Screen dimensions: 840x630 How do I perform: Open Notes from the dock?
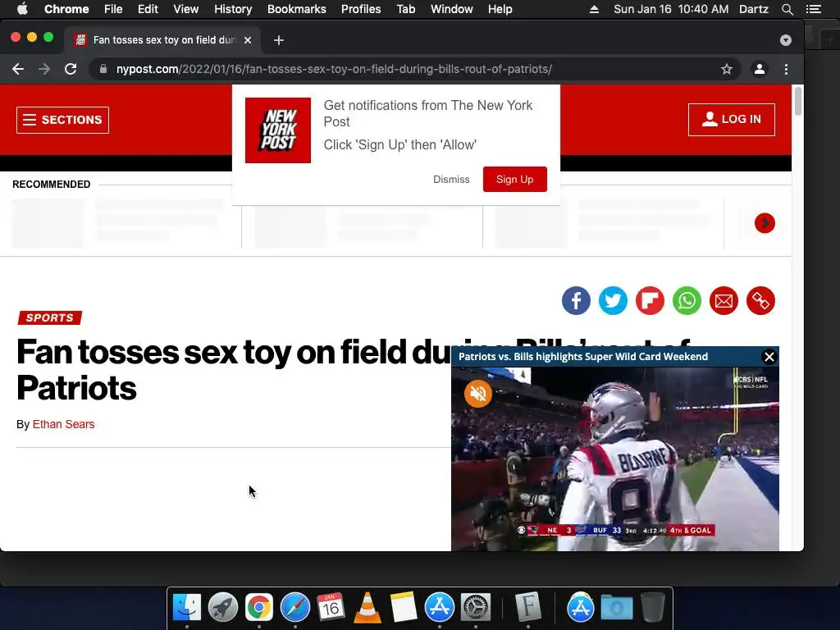[404, 608]
